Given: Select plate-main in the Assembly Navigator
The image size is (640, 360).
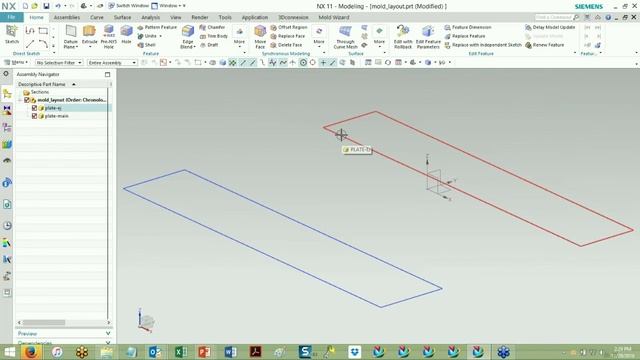Looking at the screenshot, I should tap(57, 116).
